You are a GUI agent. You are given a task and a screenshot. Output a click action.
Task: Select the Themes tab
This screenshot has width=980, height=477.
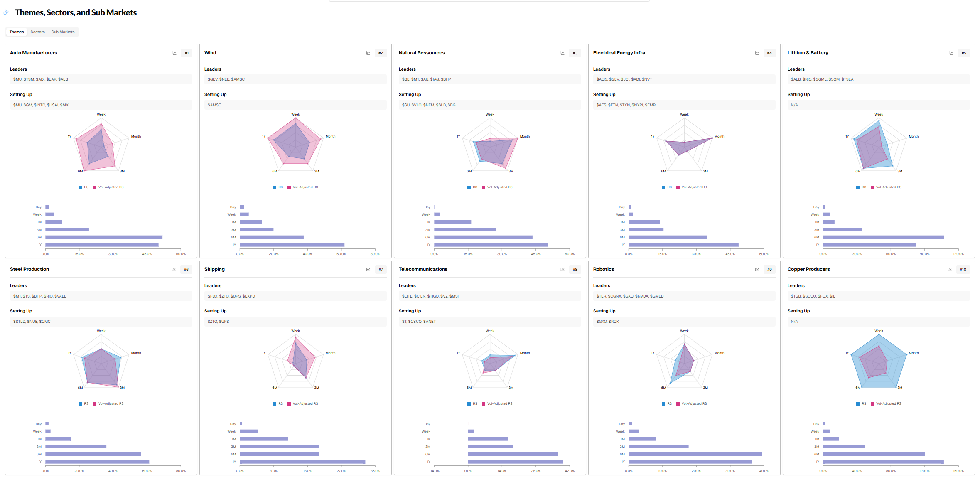[x=17, y=32]
